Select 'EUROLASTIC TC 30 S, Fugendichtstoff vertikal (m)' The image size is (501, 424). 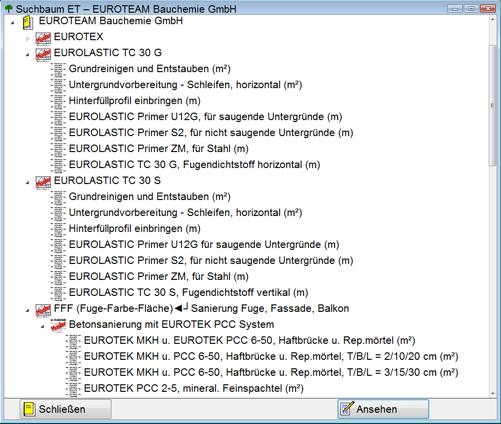click(188, 293)
